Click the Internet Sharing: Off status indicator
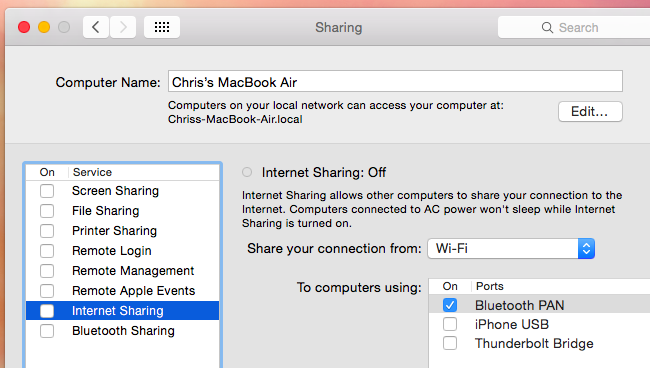 click(x=247, y=172)
